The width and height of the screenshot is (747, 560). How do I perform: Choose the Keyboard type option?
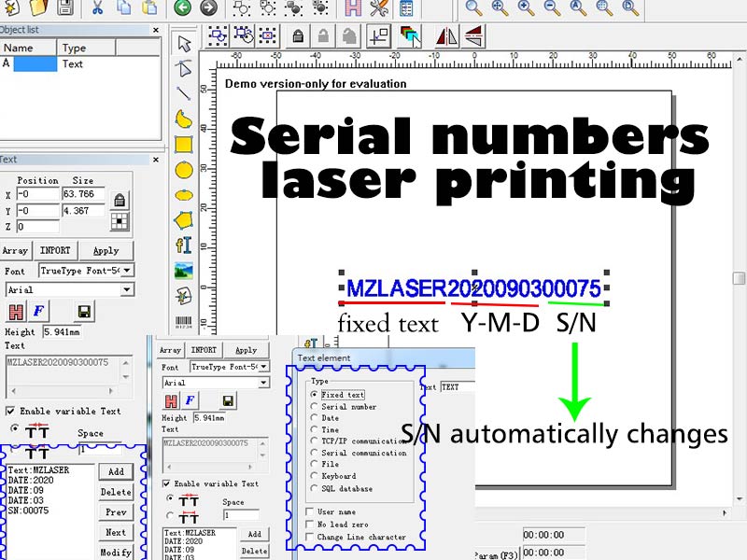click(314, 476)
